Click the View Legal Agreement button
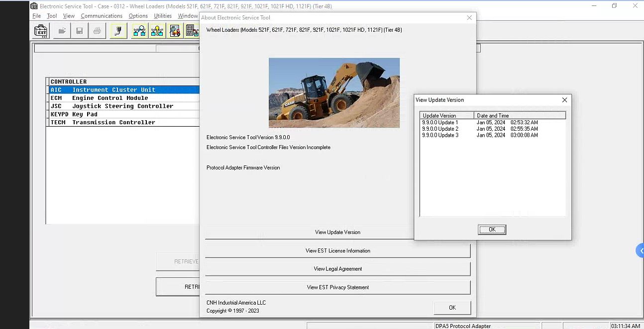The width and height of the screenshot is (644, 329). (337, 269)
